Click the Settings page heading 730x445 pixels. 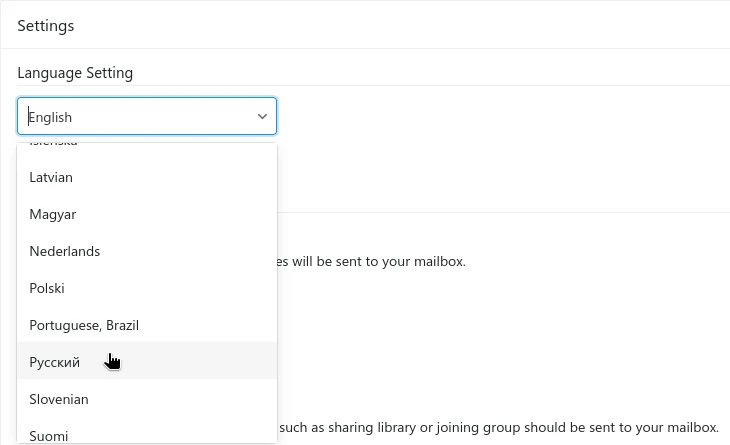click(x=46, y=26)
